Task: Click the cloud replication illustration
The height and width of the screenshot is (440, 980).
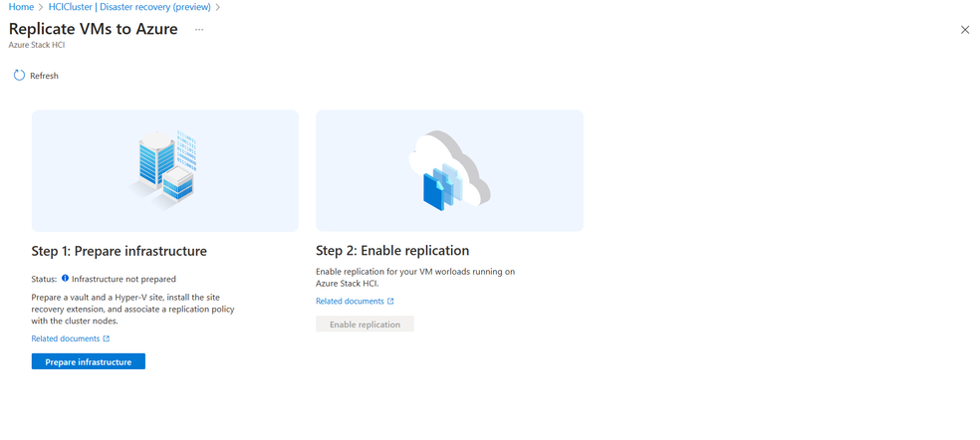Action: click(x=449, y=169)
